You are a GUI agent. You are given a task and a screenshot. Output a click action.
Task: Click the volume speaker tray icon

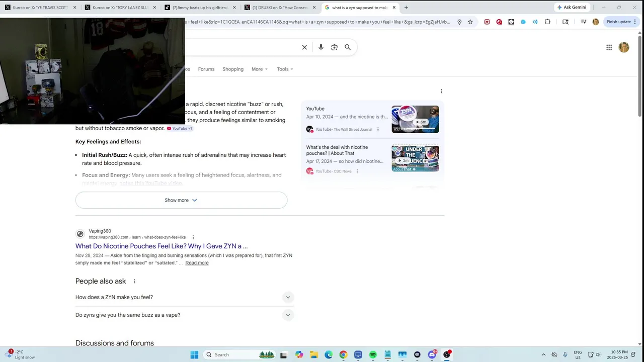pyautogui.click(x=598, y=354)
